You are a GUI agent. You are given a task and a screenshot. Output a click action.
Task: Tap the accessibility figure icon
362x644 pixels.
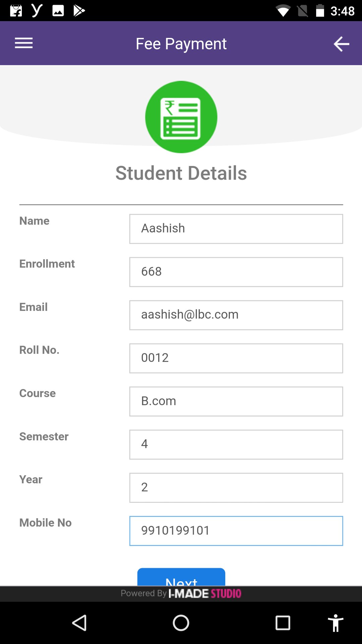tap(335, 623)
